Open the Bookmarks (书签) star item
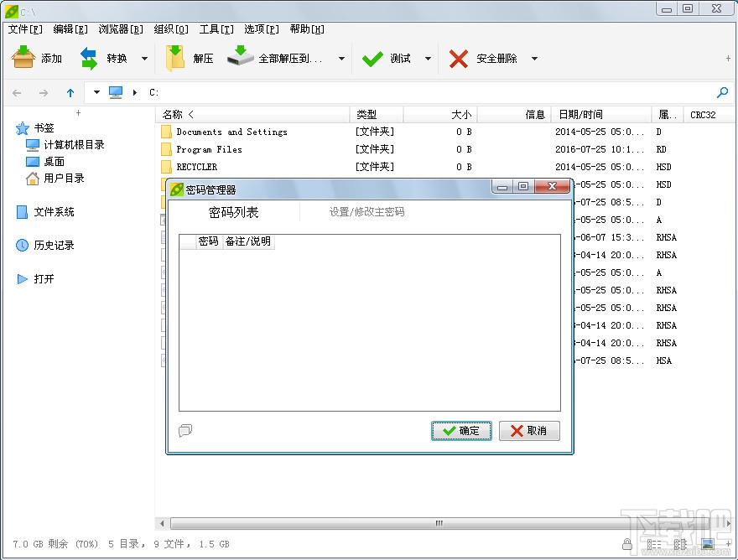 [35, 128]
